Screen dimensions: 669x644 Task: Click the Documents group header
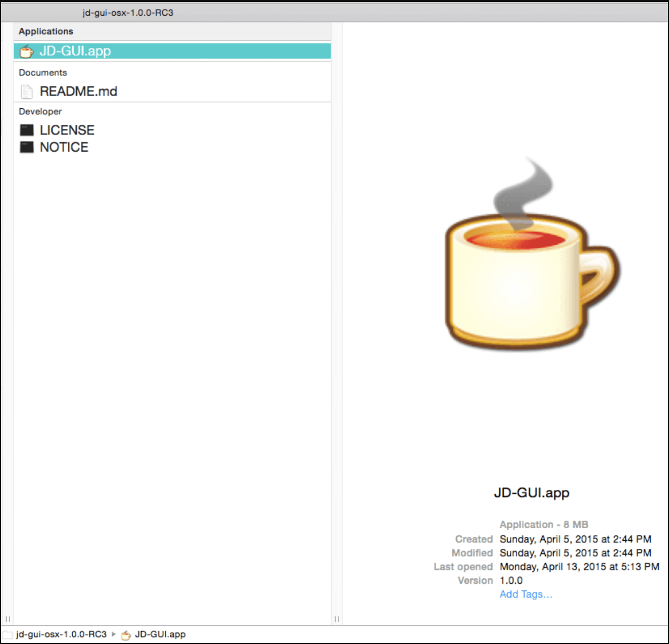(x=43, y=73)
